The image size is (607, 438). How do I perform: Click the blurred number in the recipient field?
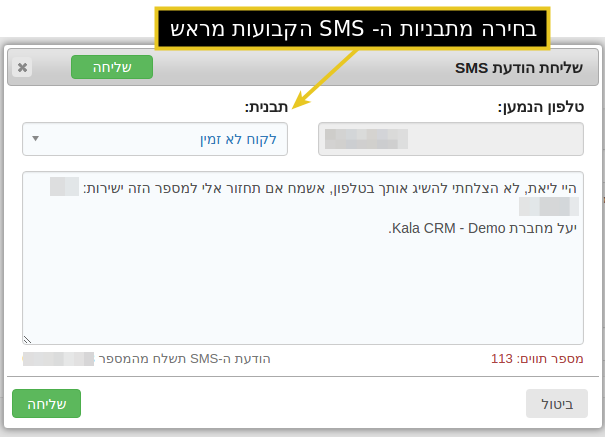pos(366,139)
